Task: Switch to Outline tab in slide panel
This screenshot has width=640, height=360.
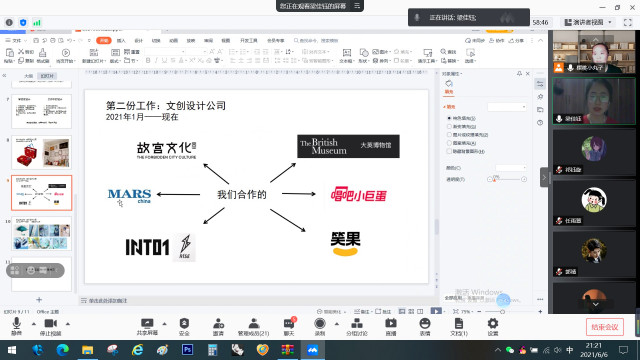Action: (x=28, y=76)
